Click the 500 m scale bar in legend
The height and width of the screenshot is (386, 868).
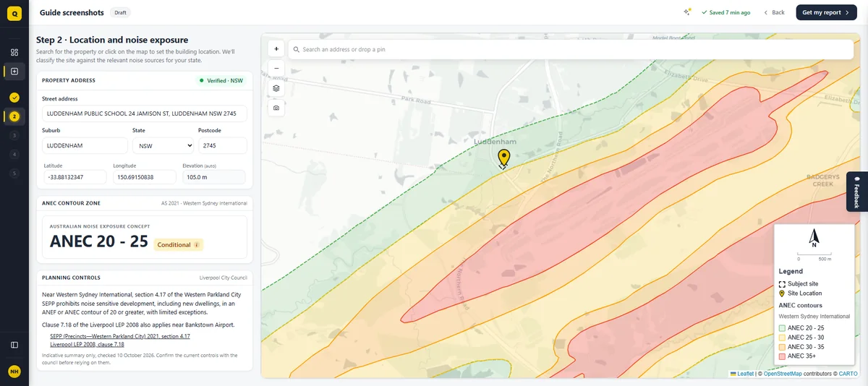pyautogui.click(x=814, y=256)
